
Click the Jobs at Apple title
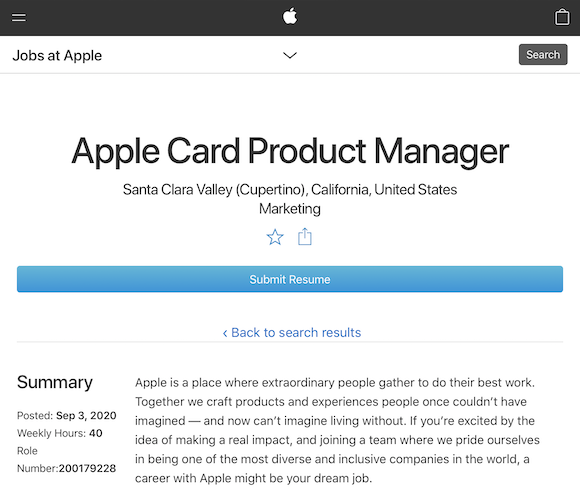[x=57, y=55]
